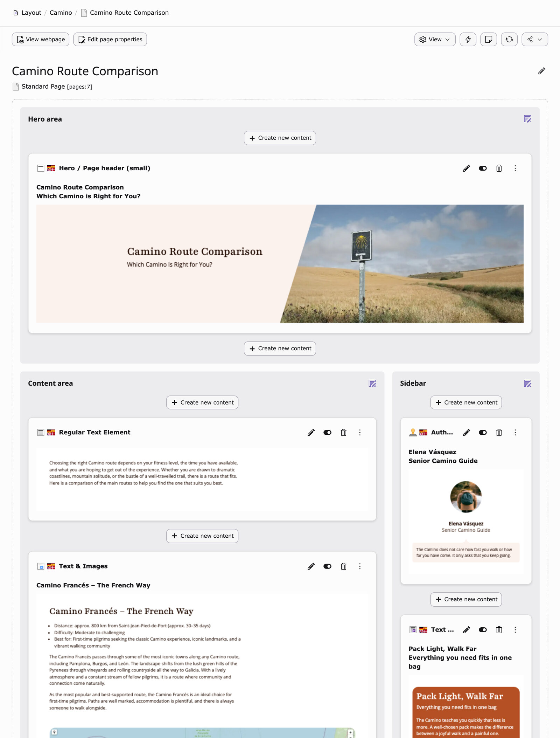Screen dimensions: 560x738
Task: Click the Text & Images type icon
Action: pyautogui.click(x=41, y=566)
